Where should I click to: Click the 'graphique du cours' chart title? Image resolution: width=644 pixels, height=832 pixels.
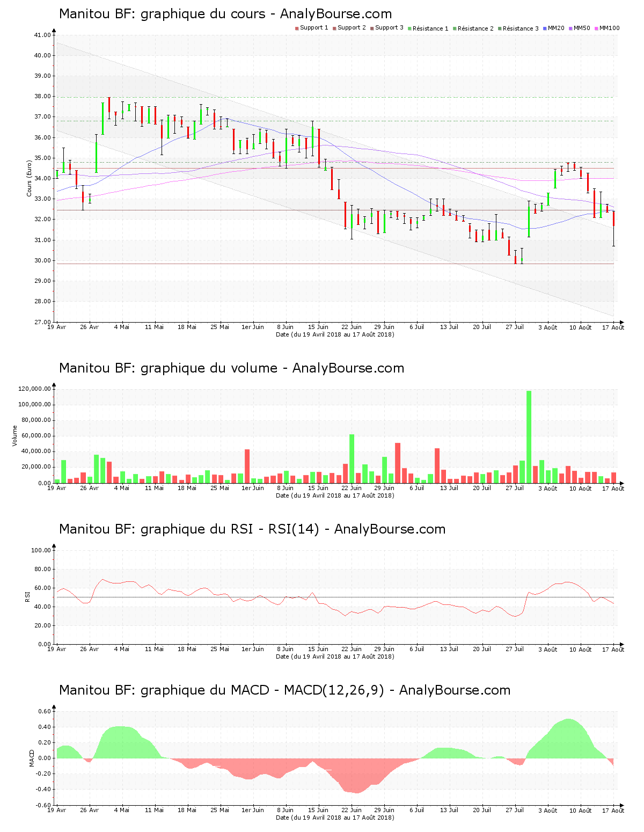(x=225, y=14)
